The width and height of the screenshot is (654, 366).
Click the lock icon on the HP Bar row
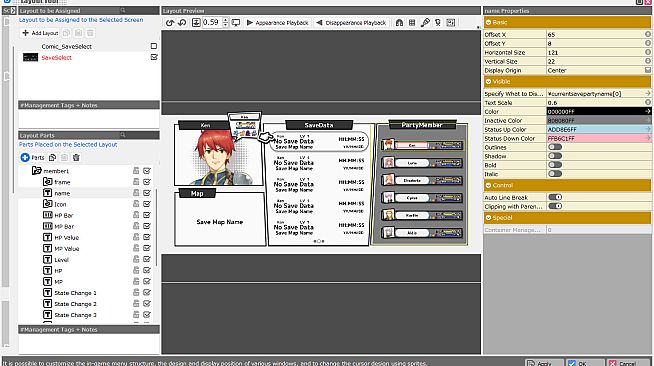coord(136,215)
